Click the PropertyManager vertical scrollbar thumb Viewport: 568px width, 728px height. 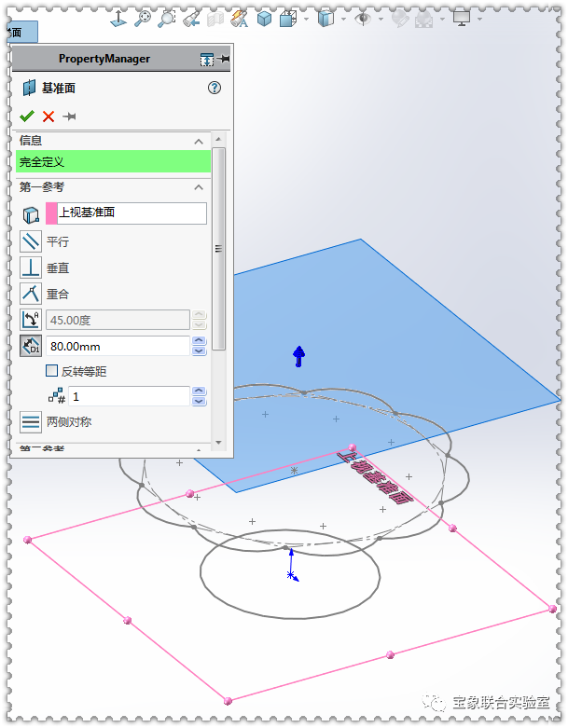[218, 248]
